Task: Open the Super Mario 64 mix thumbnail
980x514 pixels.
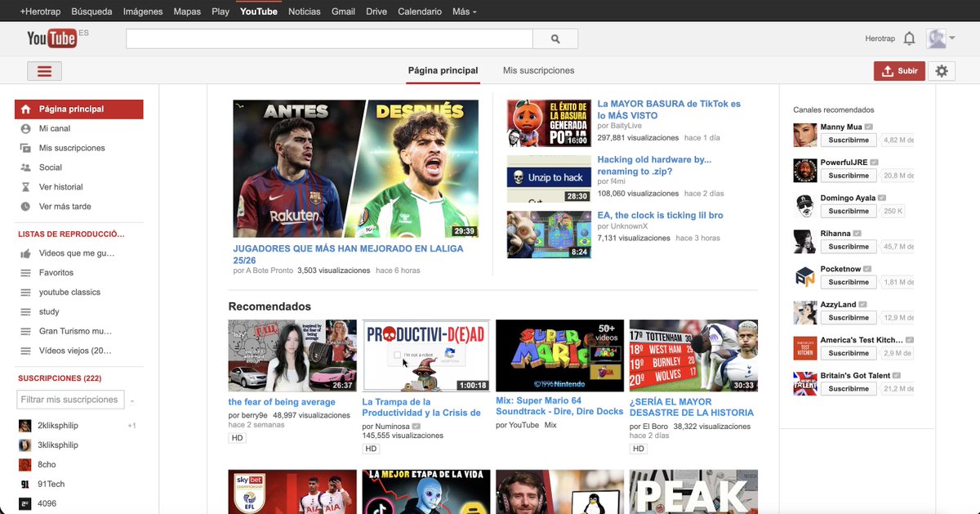Action: pos(559,355)
